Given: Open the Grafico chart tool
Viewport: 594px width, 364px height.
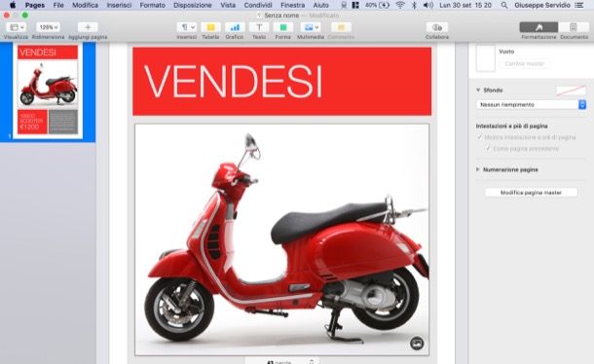Looking at the screenshot, I should pos(235,27).
